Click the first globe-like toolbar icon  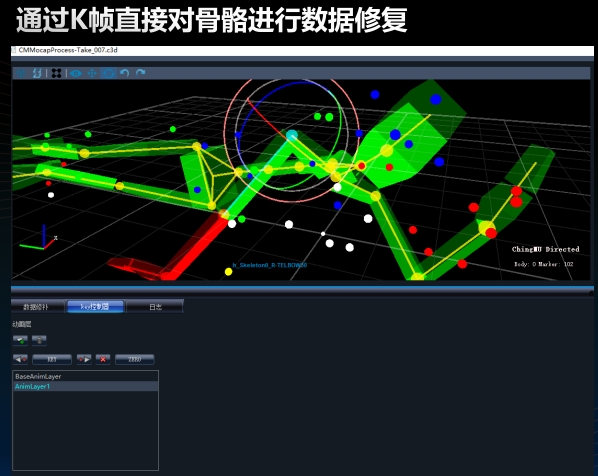(21, 73)
